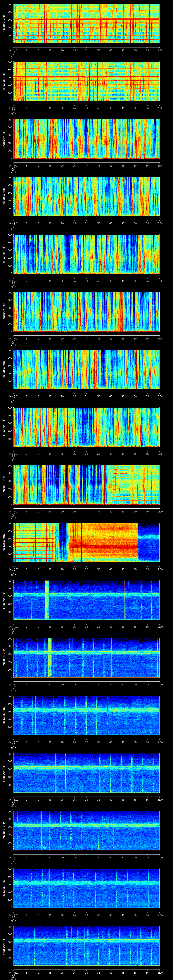Click the red vertical line near 45 seconds in the 14:11:00 panel

(125, 600)
